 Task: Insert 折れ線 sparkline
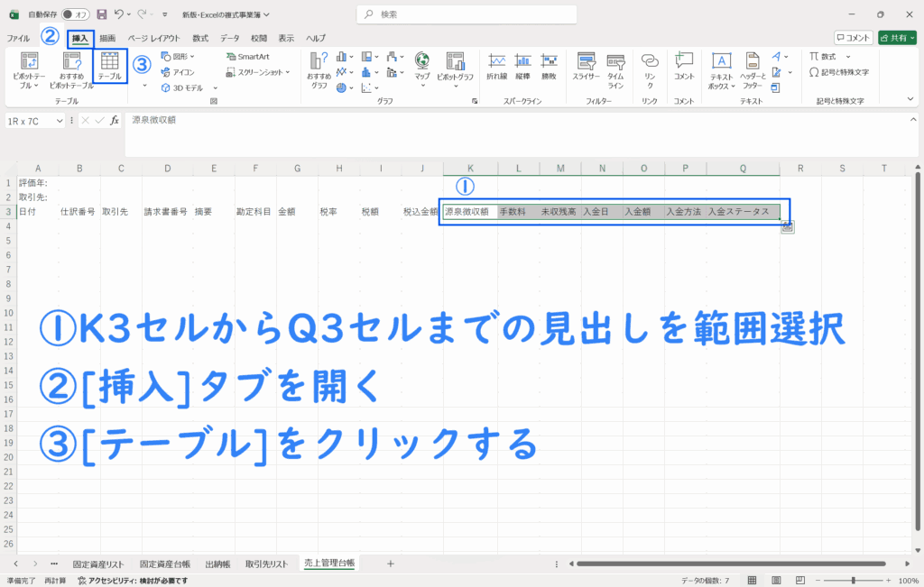496,67
